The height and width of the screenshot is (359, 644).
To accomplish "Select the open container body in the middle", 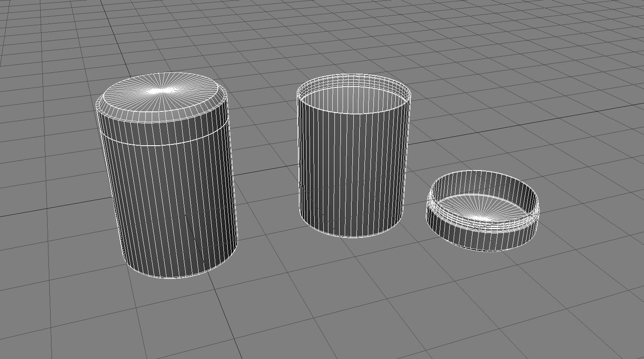I will pos(353,156).
